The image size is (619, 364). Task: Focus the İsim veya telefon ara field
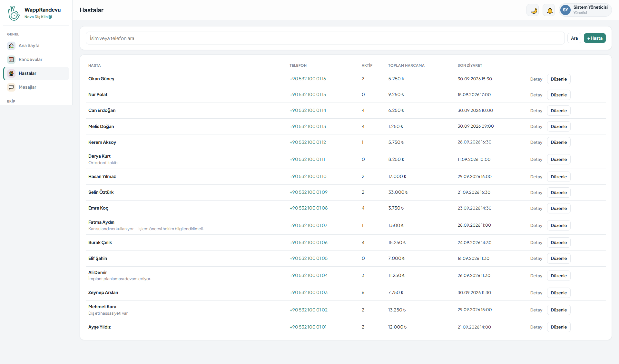(x=325, y=38)
